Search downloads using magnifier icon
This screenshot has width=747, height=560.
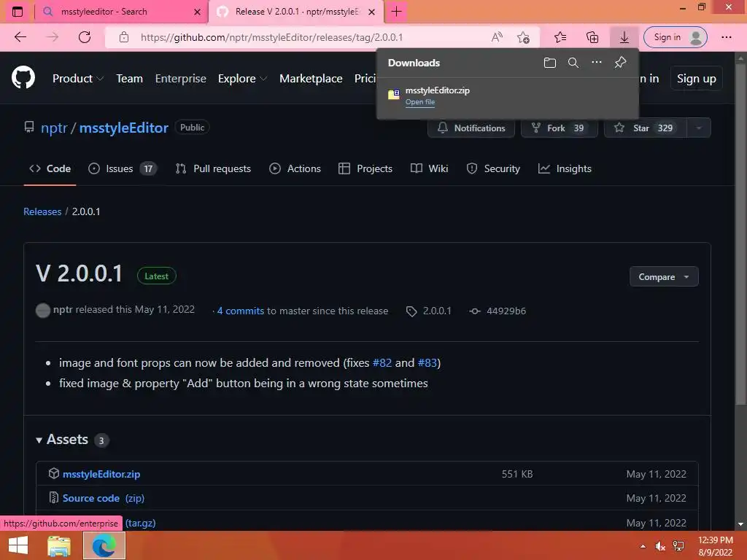573,63
